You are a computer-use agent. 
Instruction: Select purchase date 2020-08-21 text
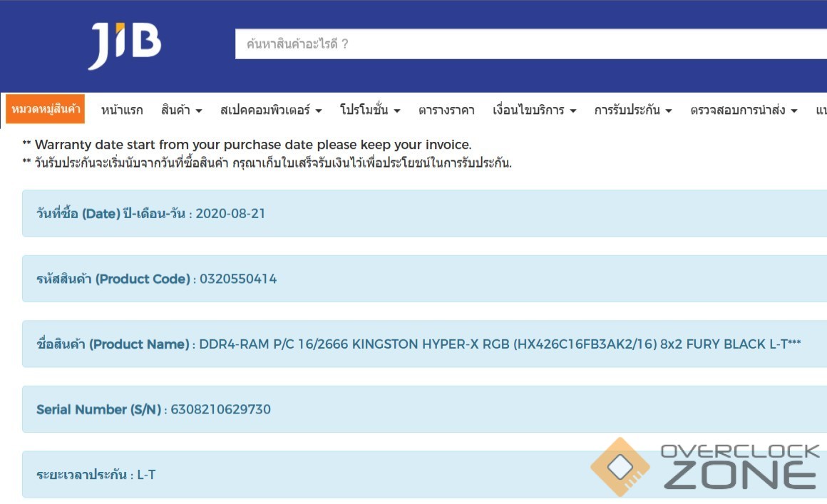point(230,214)
